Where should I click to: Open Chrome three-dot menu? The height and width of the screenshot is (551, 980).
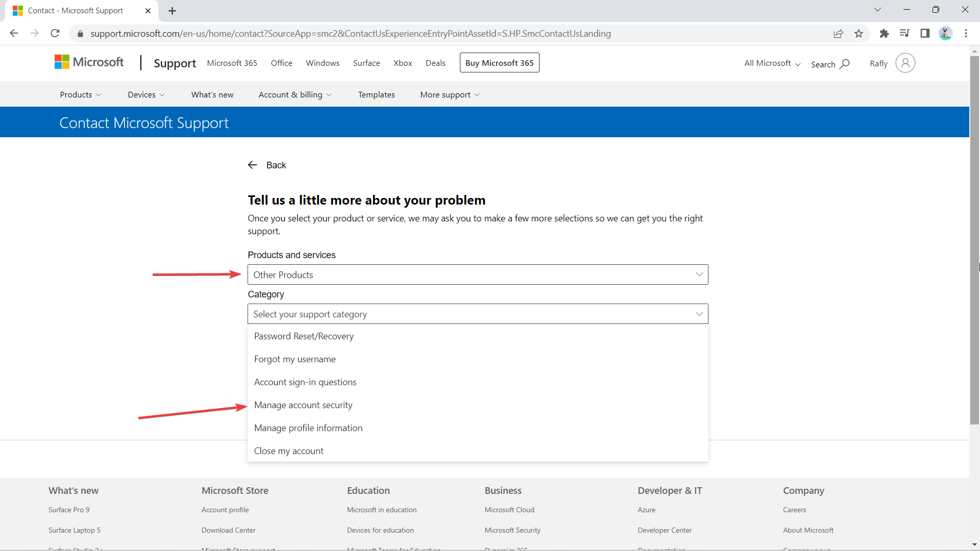point(966,34)
